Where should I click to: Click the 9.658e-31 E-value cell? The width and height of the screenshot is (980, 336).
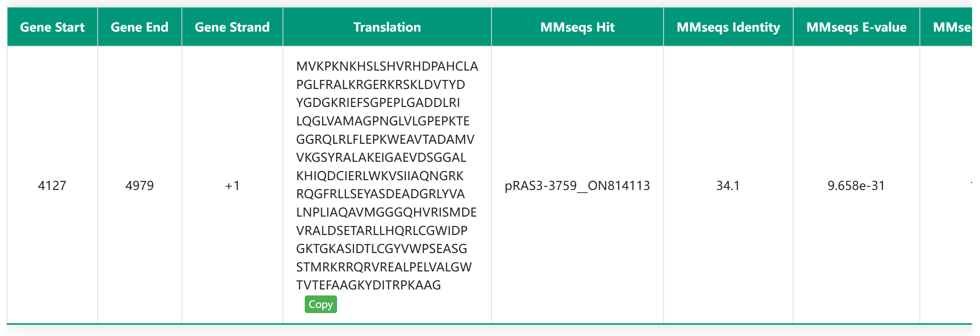[856, 185]
